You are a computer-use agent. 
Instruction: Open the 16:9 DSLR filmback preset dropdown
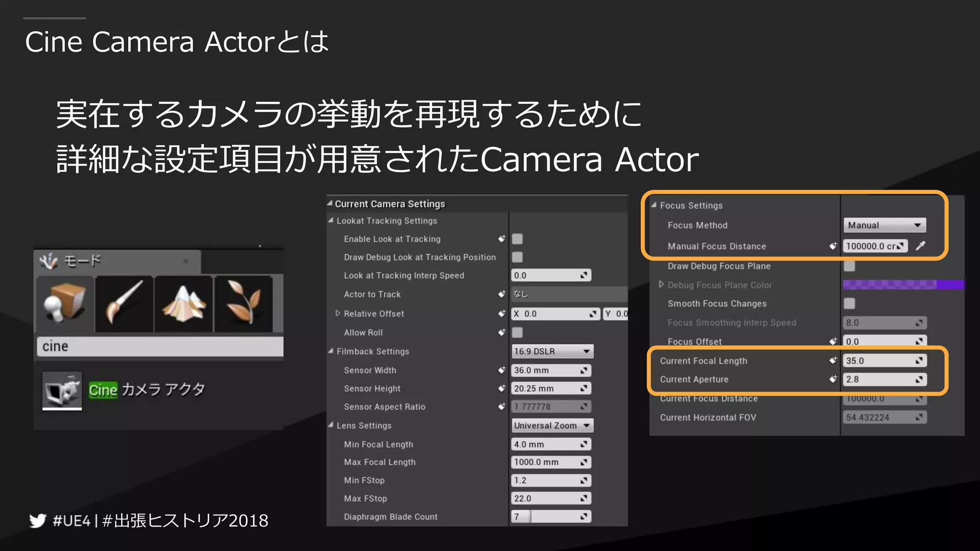click(x=553, y=351)
